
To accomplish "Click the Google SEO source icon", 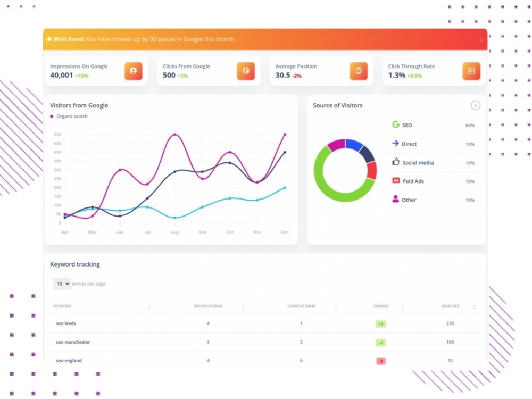I will pyautogui.click(x=396, y=124).
